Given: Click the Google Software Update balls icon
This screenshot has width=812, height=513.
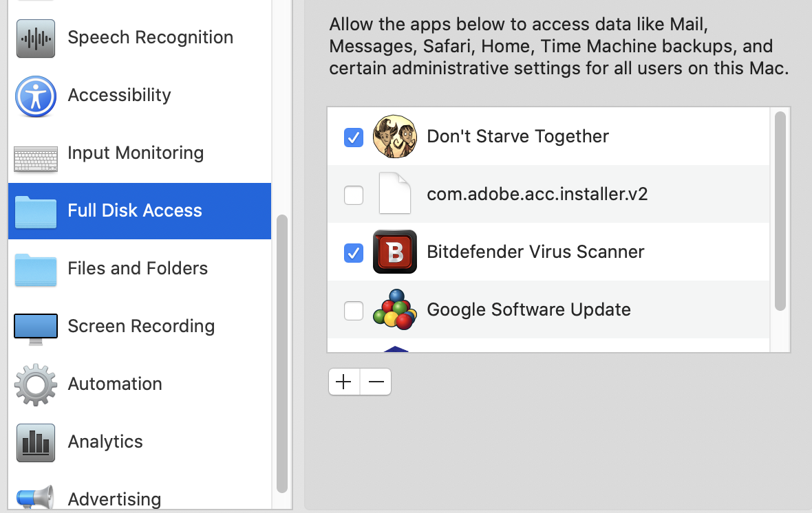Looking at the screenshot, I should pyautogui.click(x=394, y=310).
